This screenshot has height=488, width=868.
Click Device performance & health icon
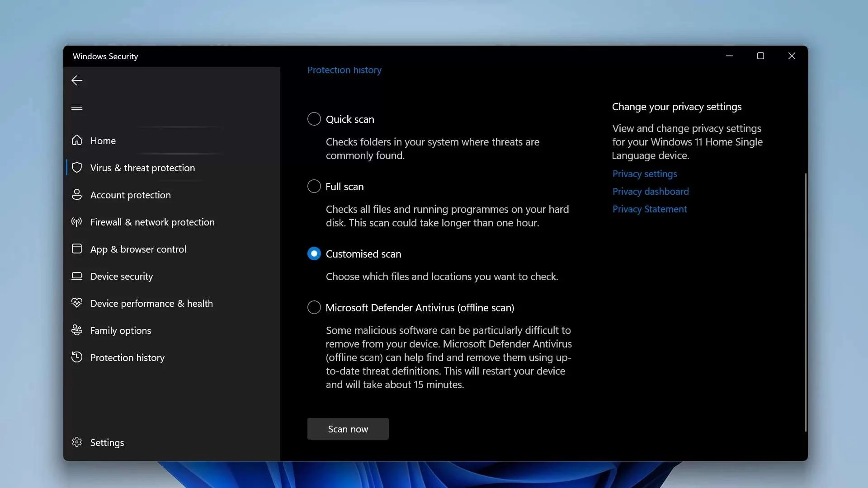pos(75,303)
